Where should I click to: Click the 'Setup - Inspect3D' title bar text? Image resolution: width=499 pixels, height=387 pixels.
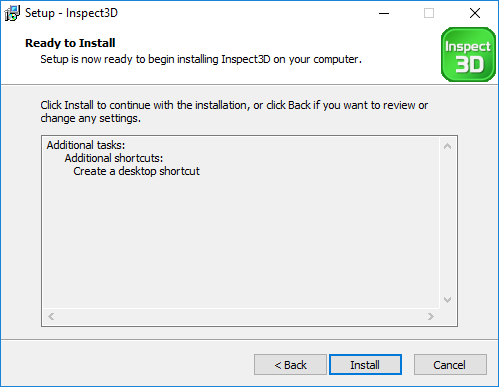[71, 13]
